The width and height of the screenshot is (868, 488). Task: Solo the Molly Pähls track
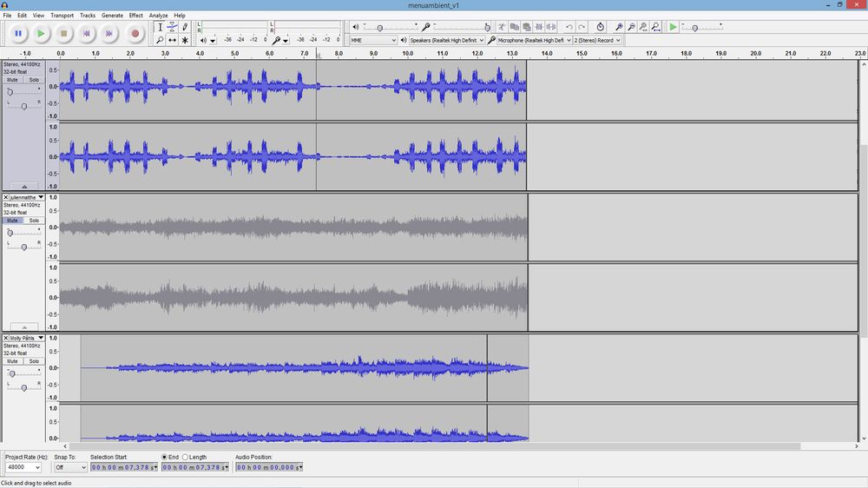(34, 361)
